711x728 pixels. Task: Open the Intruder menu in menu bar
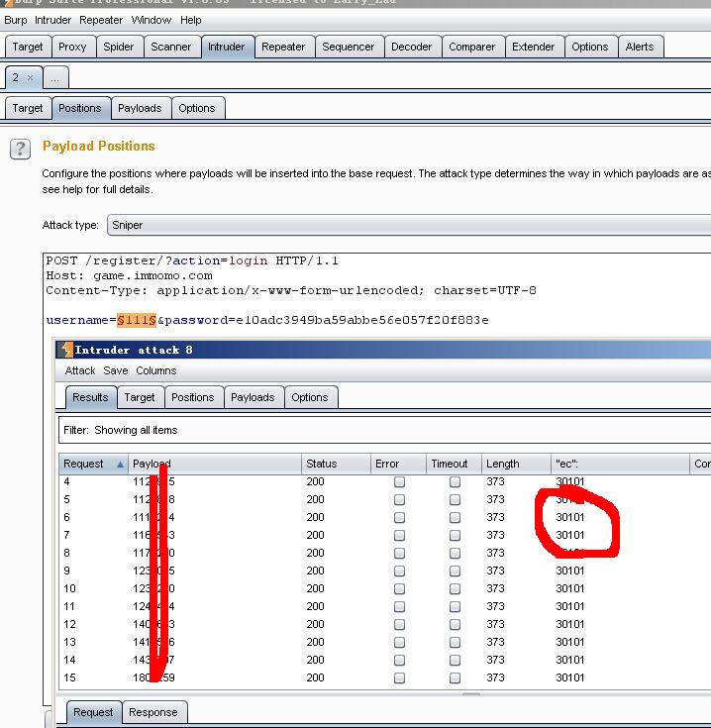click(52, 20)
